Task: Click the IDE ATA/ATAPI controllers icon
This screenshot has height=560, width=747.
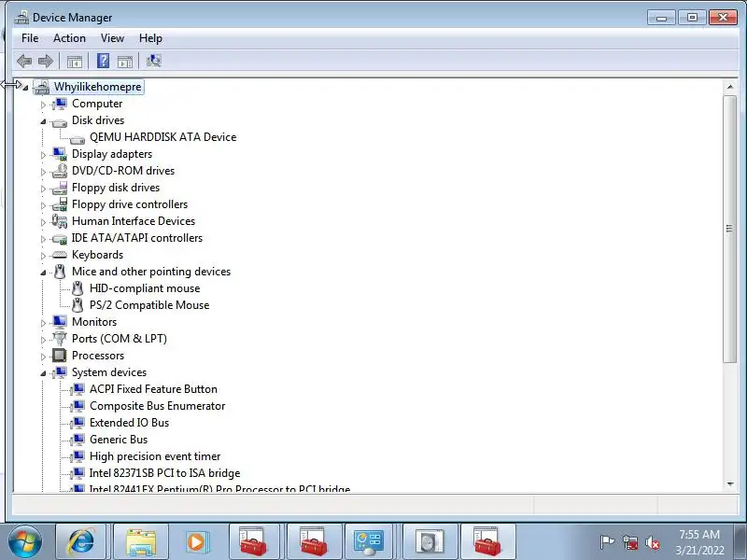Action: [x=60, y=239]
